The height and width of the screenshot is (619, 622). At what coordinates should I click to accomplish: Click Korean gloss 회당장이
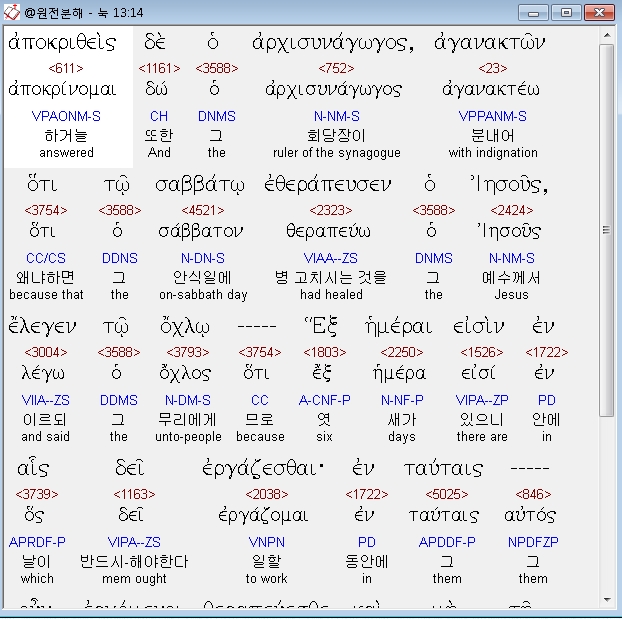click(x=336, y=136)
